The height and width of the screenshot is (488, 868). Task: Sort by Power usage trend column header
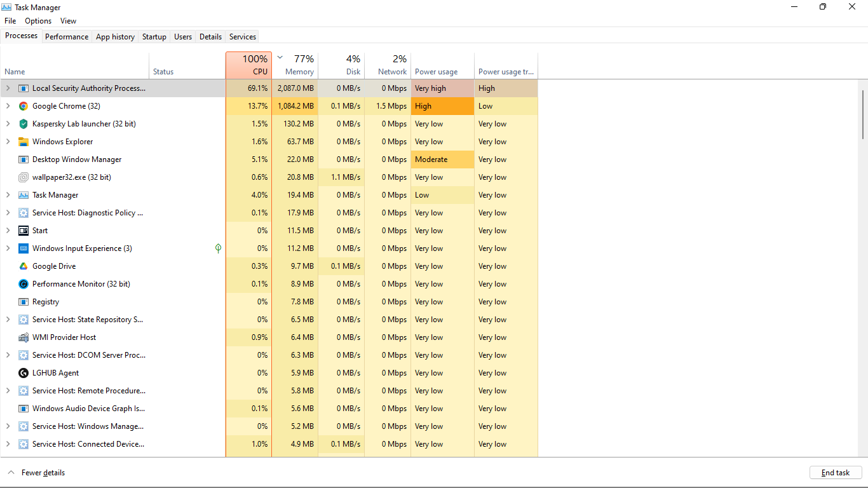click(506, 65)
